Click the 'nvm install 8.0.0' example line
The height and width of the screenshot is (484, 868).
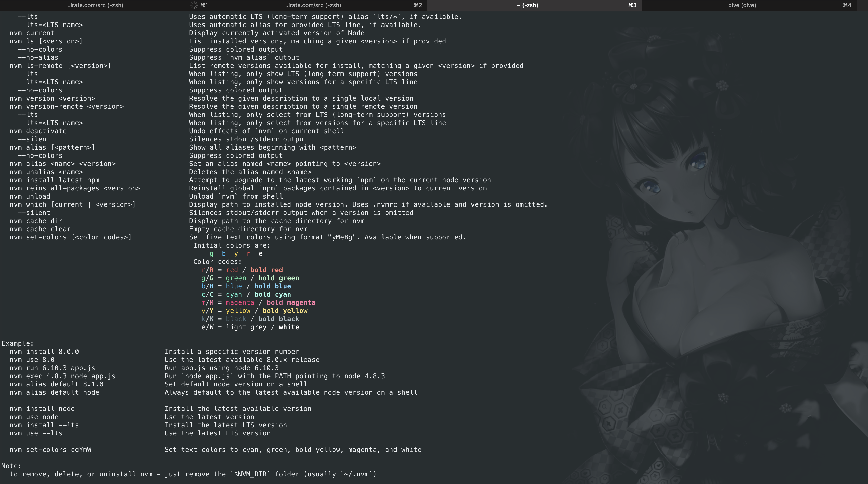44,352
